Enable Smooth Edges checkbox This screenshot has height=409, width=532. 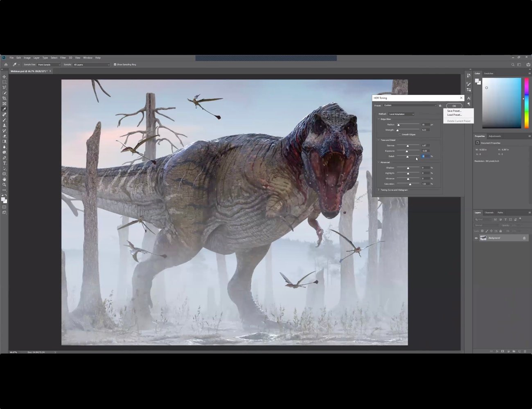[x=400, y=135]
